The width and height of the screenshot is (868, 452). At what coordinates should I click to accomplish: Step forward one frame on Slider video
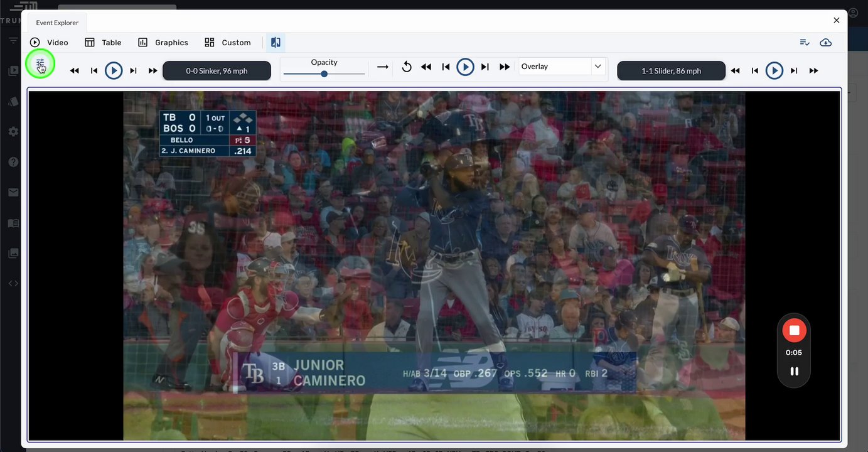coord(794,71)
